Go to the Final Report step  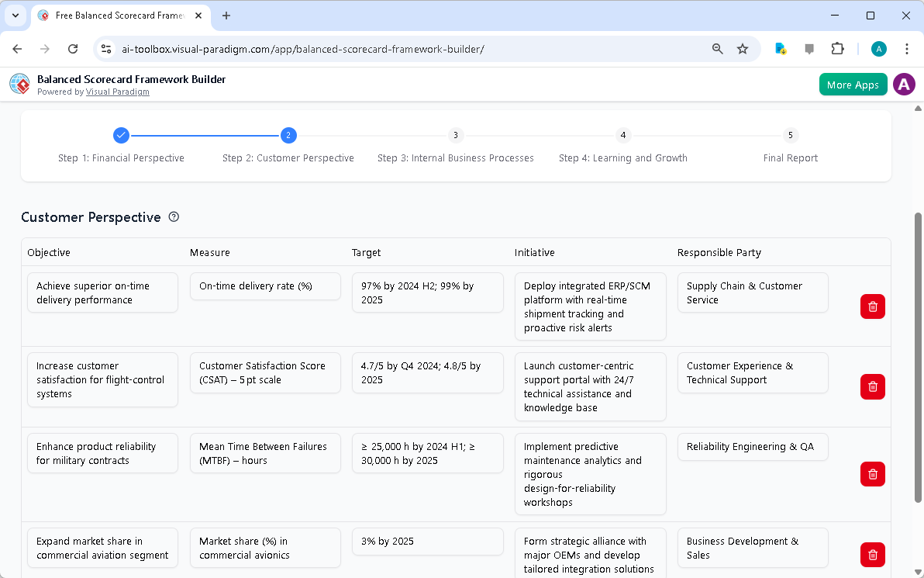790,135
